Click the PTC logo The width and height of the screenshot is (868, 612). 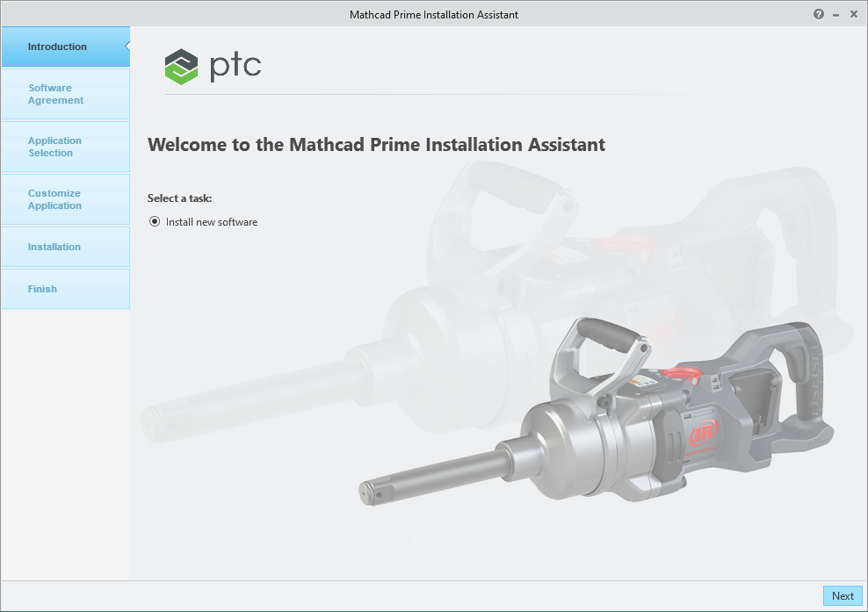213,67
